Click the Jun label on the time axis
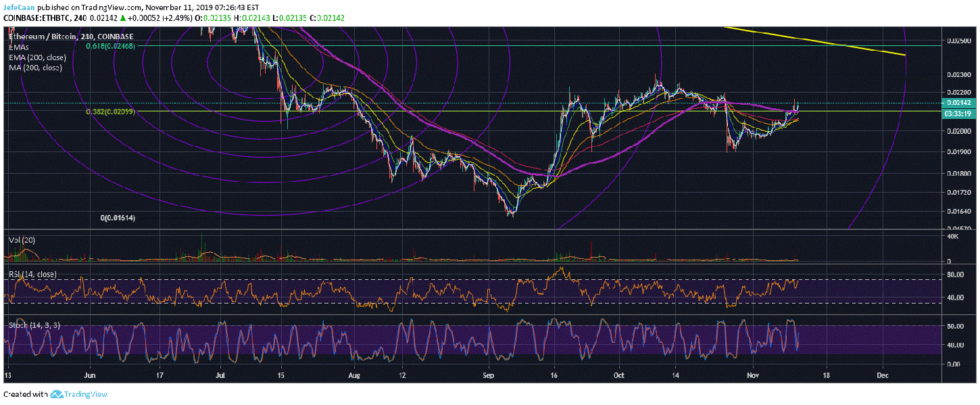The width and height of the screenshot is (980, 405). 89,374
